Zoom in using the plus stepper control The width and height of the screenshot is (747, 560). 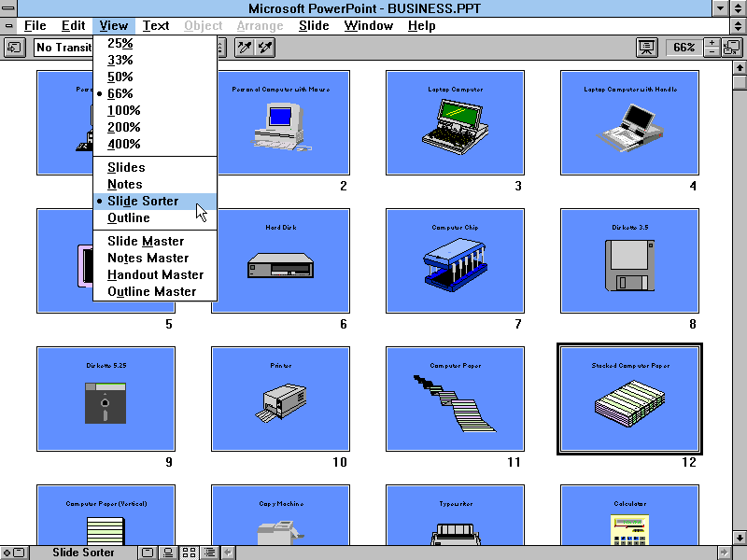(712, 42)
